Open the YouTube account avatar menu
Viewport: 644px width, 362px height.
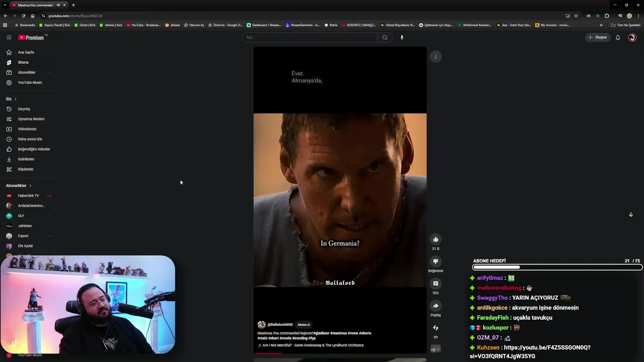pyautogui.click(x=632, y=37)
